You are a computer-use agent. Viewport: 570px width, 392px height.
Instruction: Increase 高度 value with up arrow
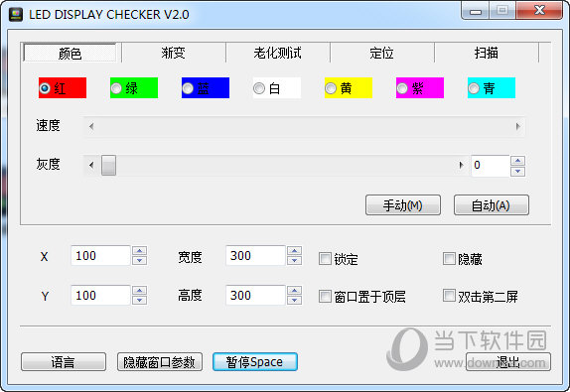295,290
